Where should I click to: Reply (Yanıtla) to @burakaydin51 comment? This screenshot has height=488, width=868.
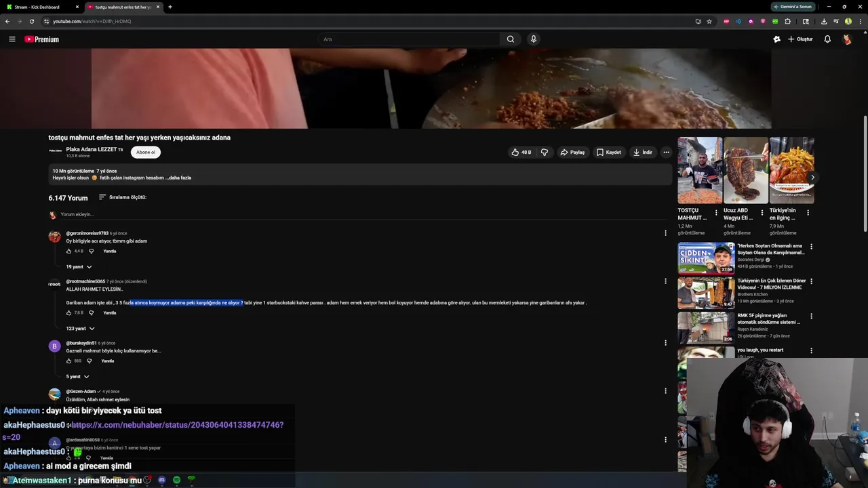tap(108, 361)
